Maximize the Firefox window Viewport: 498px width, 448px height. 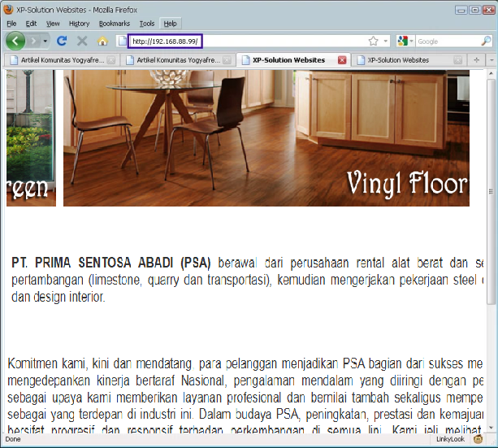coord(474,10)
